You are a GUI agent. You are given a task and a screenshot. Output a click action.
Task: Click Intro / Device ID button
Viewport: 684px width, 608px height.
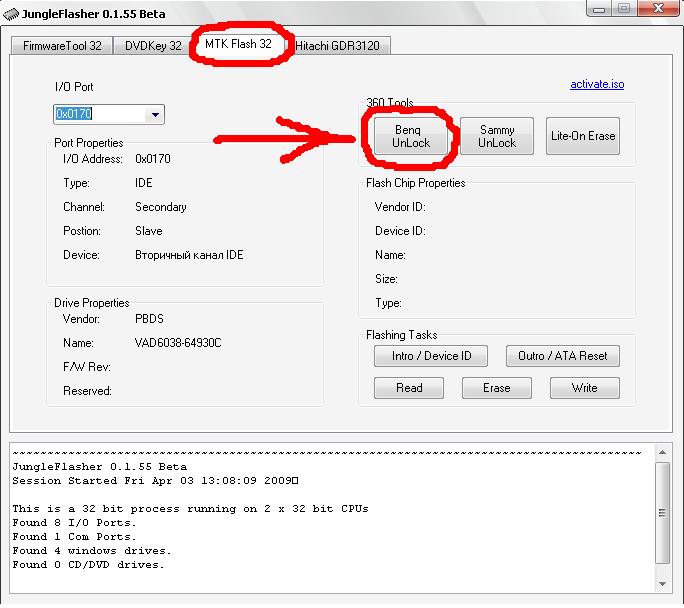tap(431, 356)
